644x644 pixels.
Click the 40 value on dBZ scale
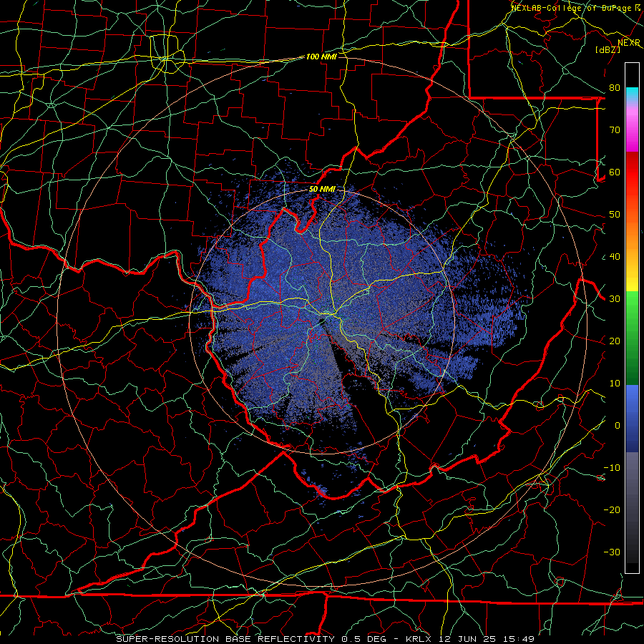point(615,257)
